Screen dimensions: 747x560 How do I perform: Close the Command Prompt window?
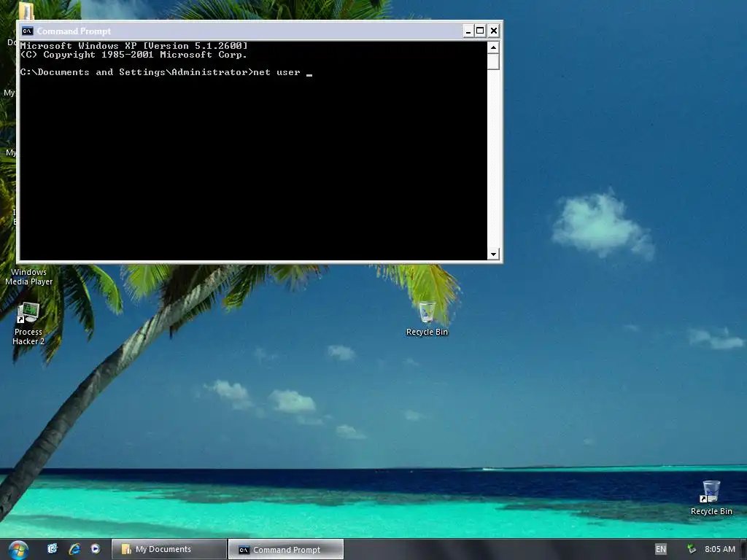(x=494, y=31)
